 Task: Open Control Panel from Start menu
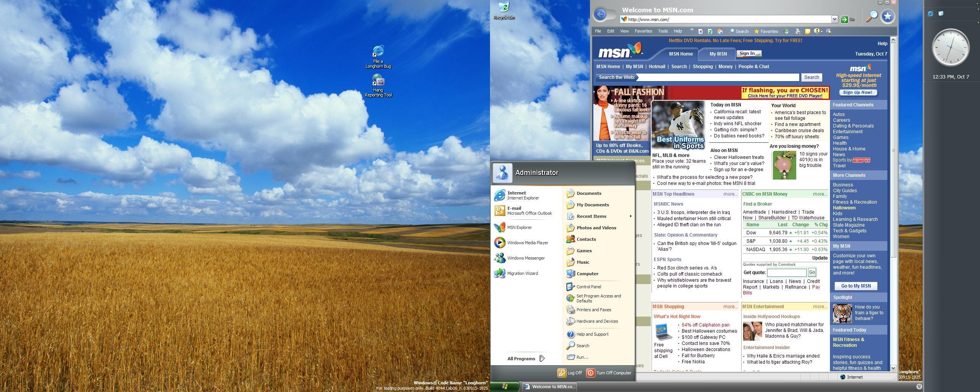598,287
